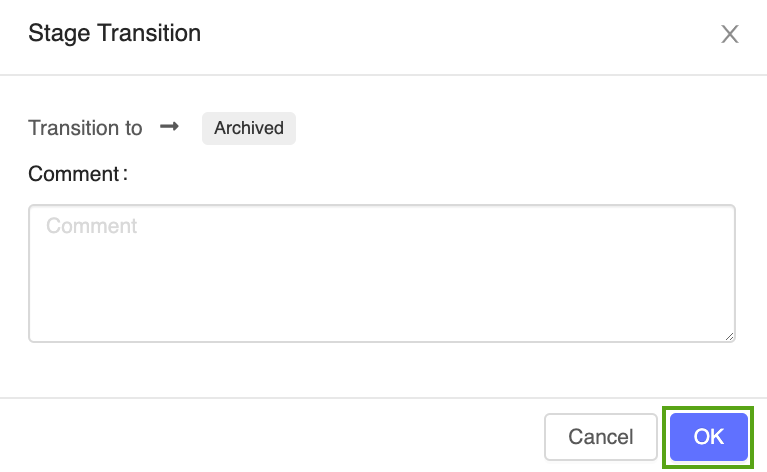The image size is (767, 472).
Task: Click the arrow pointing toward Archived
Action: [x=170, y=127]
